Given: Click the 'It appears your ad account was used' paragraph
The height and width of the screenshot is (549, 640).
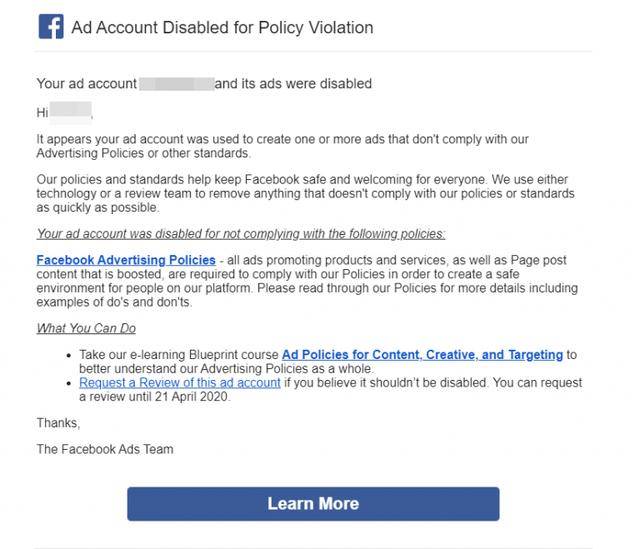Looking at the screenshot, I should coord(282,146).
